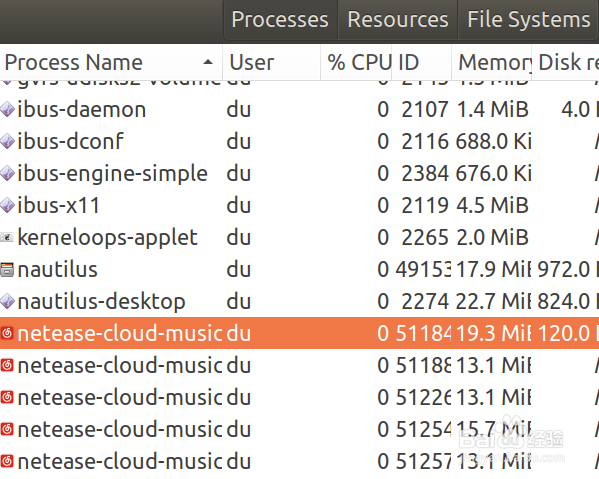This screenshot has height=479, width=599.
Task: Click the 22.7 MiB memory value
Action: tap(494, 301)
